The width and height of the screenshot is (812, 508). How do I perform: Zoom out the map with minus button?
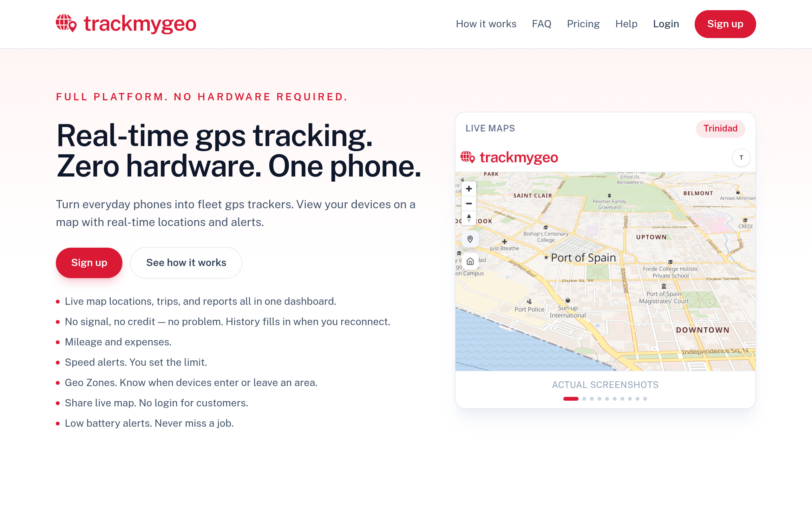click(x=469, y=204)
